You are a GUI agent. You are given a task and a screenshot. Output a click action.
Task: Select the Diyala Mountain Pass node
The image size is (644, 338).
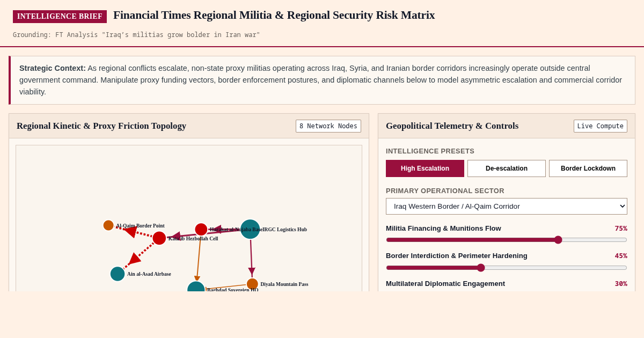tap(252, 284)
